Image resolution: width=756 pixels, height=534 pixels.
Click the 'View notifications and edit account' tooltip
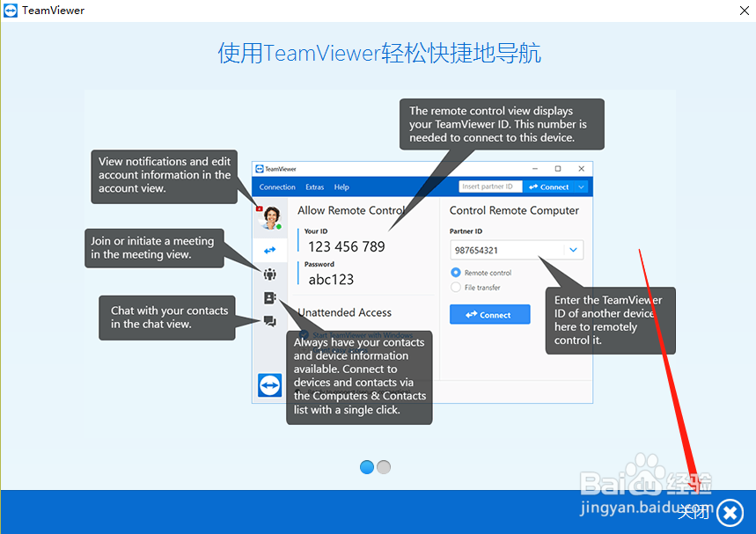[165, 177]
